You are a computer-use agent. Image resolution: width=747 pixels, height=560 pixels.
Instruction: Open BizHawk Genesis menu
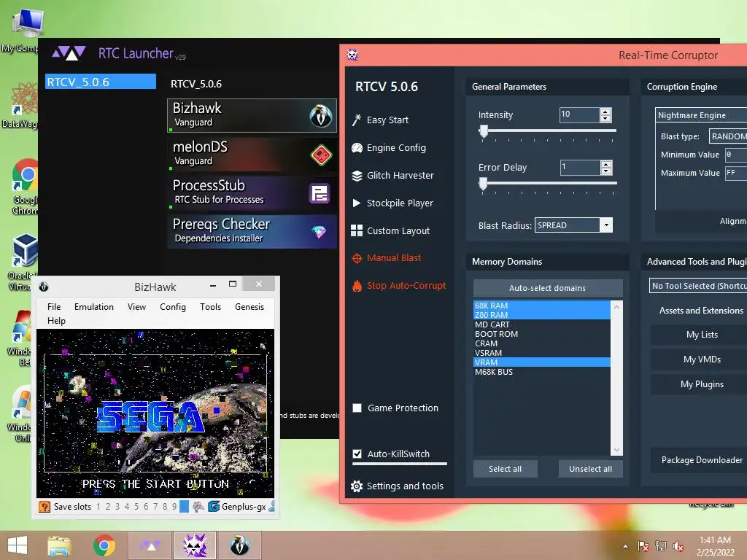[x=249, y=307]
